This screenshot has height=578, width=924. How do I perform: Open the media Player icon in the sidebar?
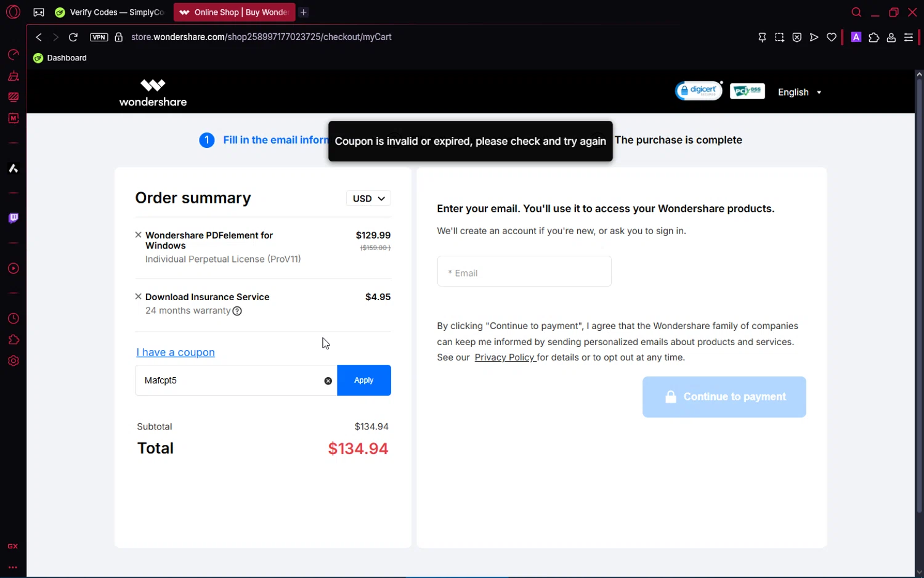[13, 269]
